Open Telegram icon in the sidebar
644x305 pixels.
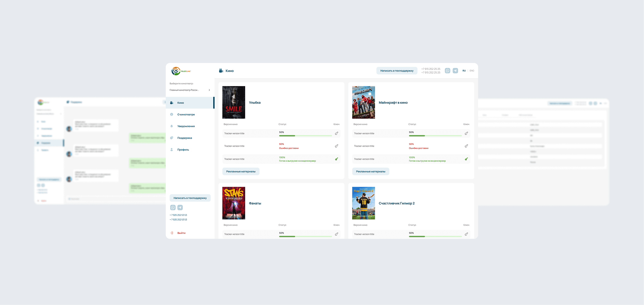(x=180, y=207)
